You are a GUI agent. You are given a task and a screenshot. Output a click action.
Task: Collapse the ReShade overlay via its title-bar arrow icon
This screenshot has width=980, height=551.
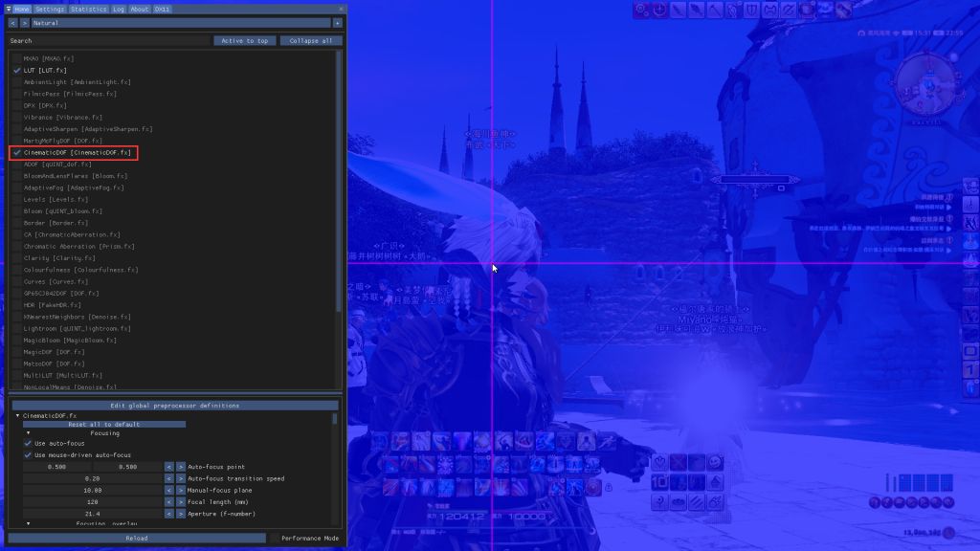(x=8, y=9)
